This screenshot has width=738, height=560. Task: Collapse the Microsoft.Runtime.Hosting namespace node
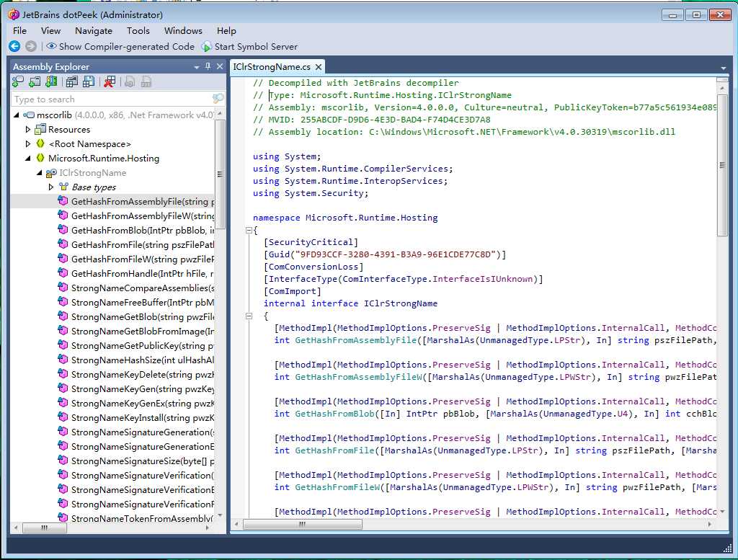28,159
